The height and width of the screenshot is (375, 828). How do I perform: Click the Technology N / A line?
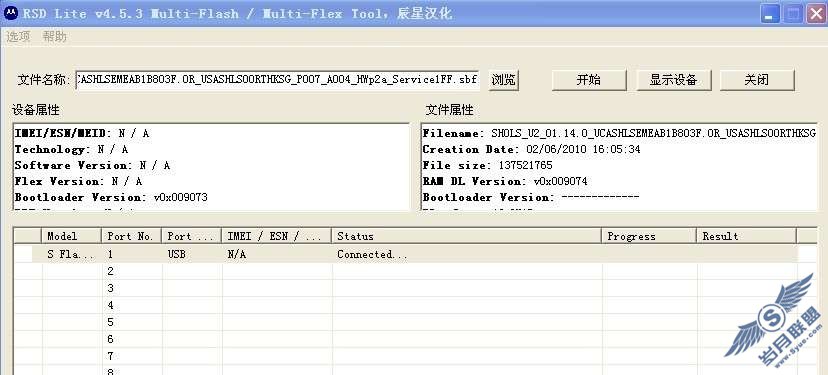[71, 149]
